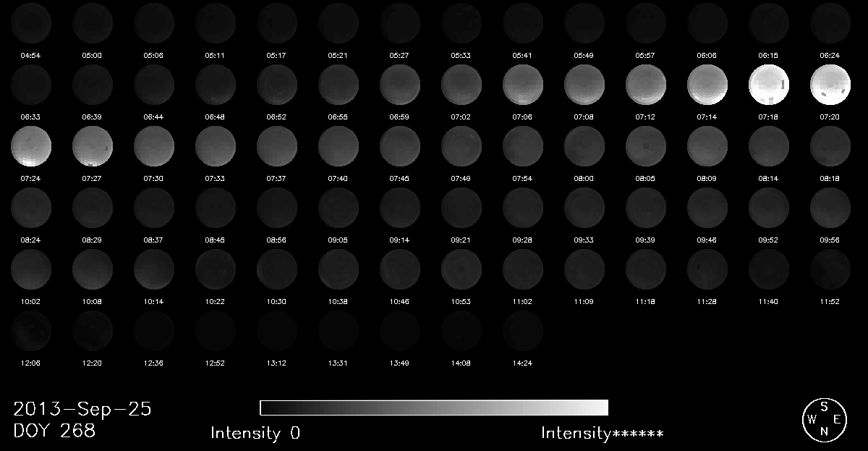Select the last disk image at 14:24
This screenshot has height=451, width=868.
(x=522, y=331)
